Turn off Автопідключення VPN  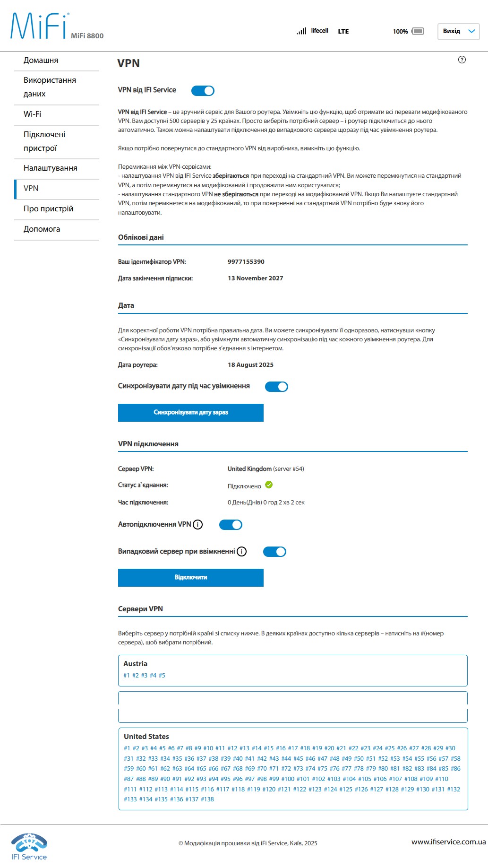[231, 524]
